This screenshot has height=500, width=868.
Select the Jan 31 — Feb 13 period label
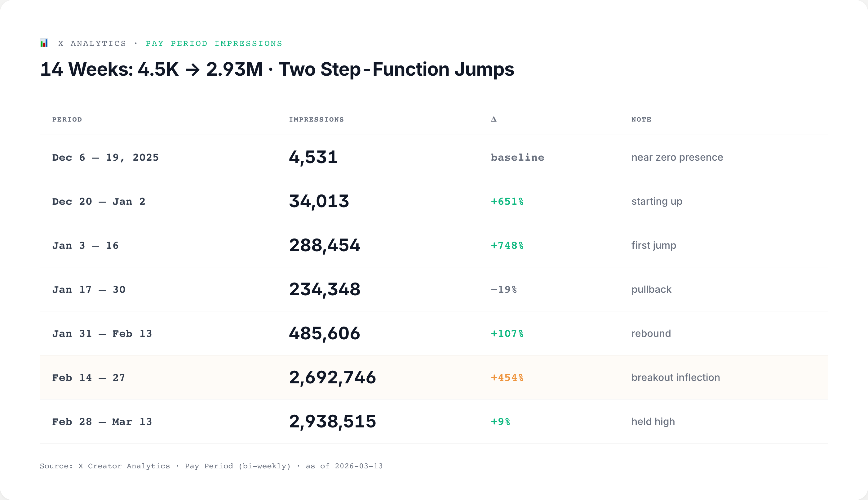tap(102, 333)
